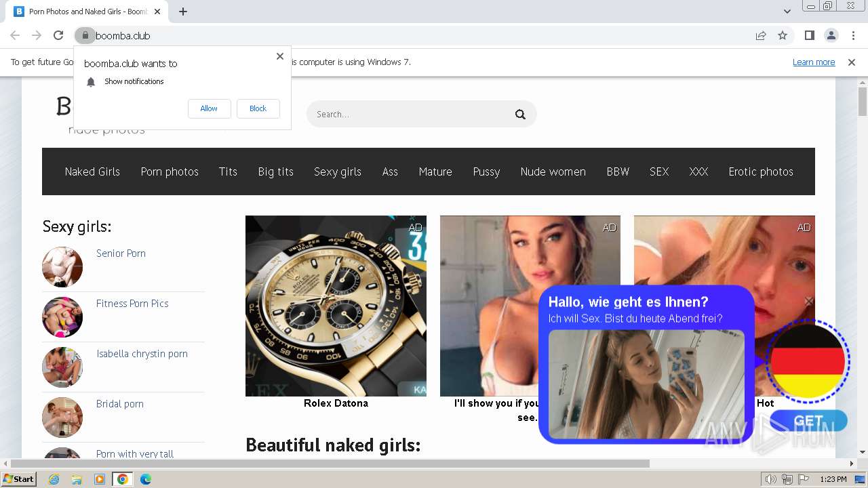
Task: Open the browser side panel
Action: coord(809,35)
